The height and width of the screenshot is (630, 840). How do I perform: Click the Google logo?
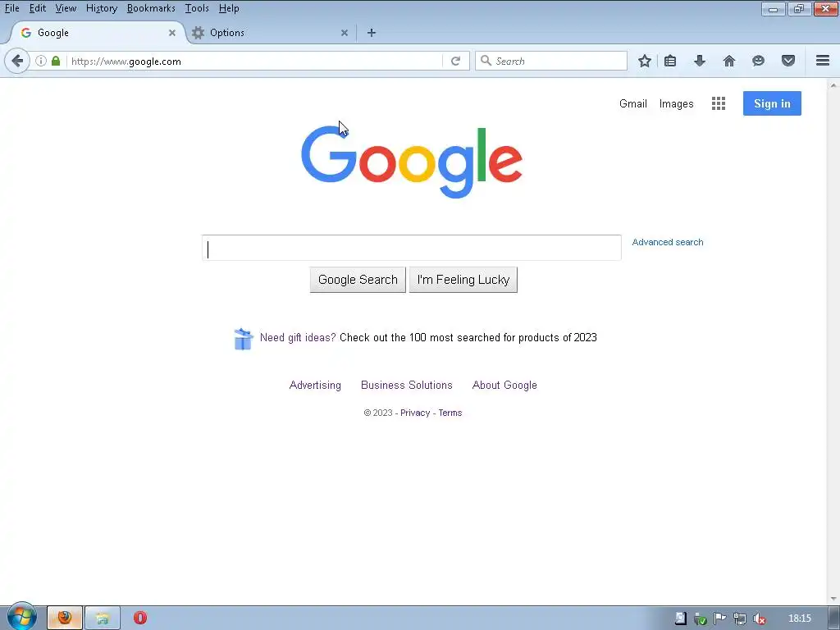[412, 162]
